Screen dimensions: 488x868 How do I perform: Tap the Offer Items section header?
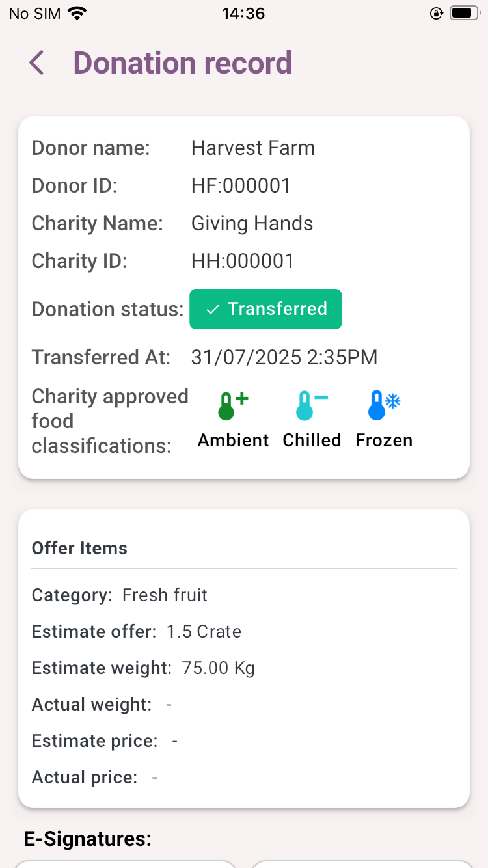coord(79,549)
